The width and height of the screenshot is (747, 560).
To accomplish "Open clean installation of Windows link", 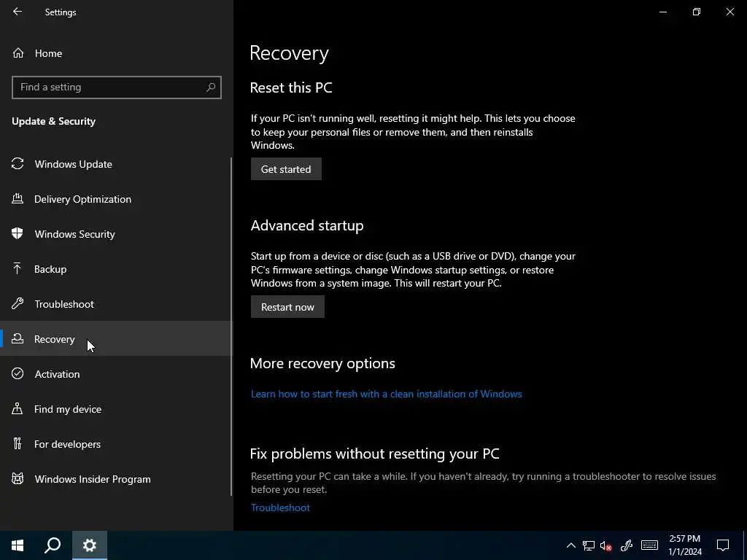I will (387, 394).
